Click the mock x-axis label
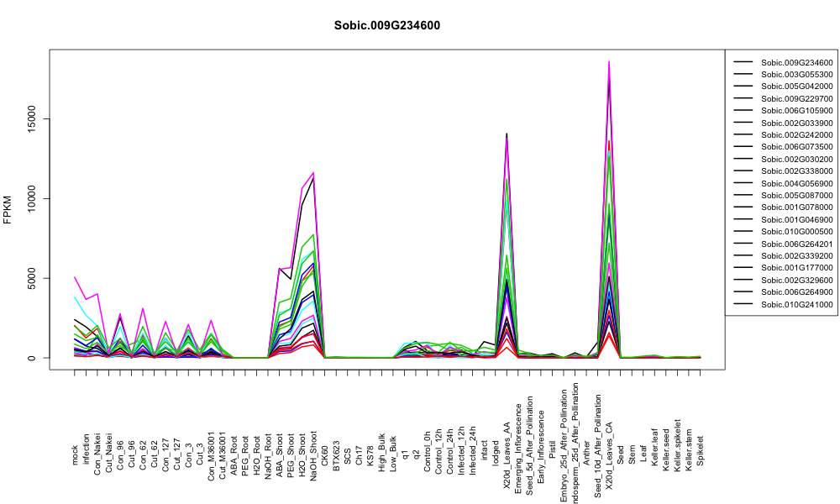This screenshot has height=504, width=840. (75, 454)
